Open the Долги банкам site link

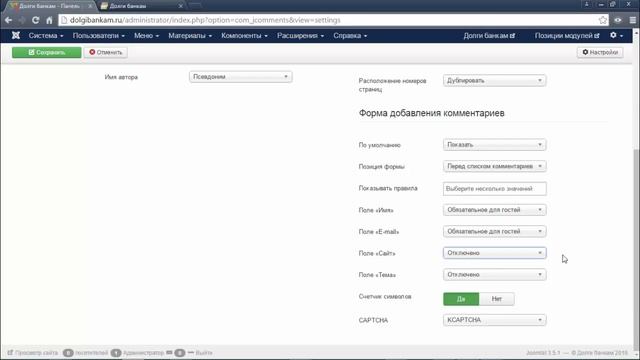pos(489,36)
